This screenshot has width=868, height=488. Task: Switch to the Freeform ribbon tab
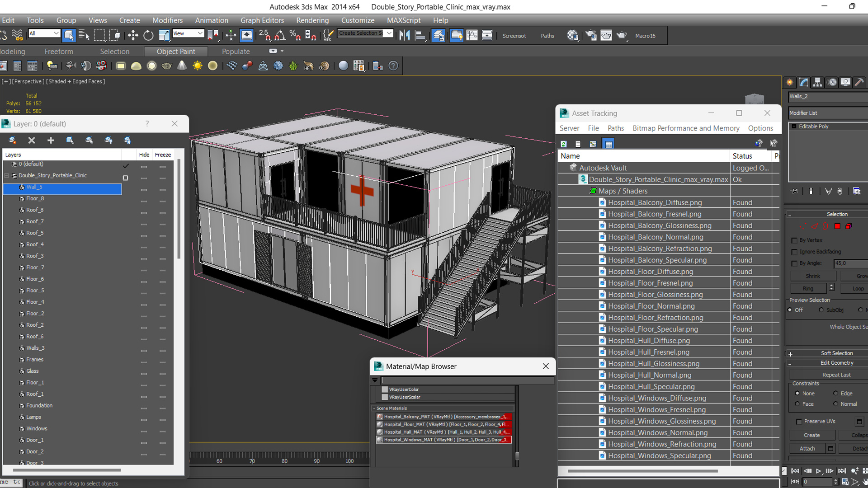tap(59, 52)
